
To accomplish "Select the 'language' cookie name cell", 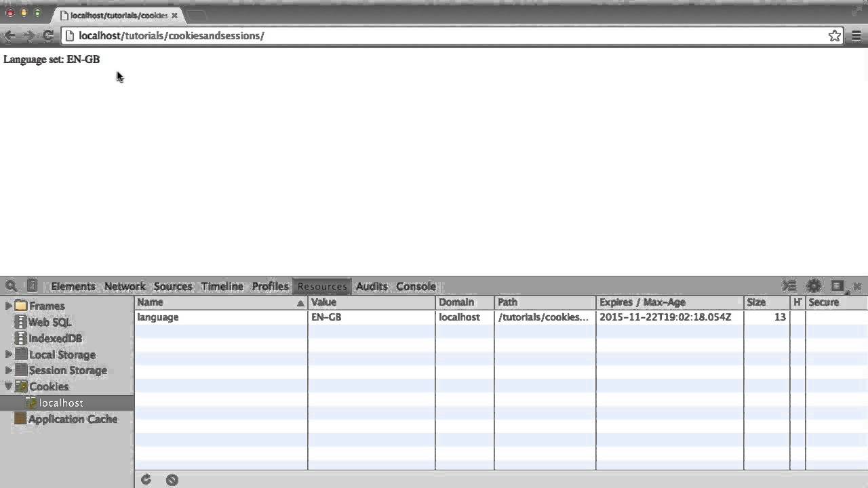I will tap(221, 317).
